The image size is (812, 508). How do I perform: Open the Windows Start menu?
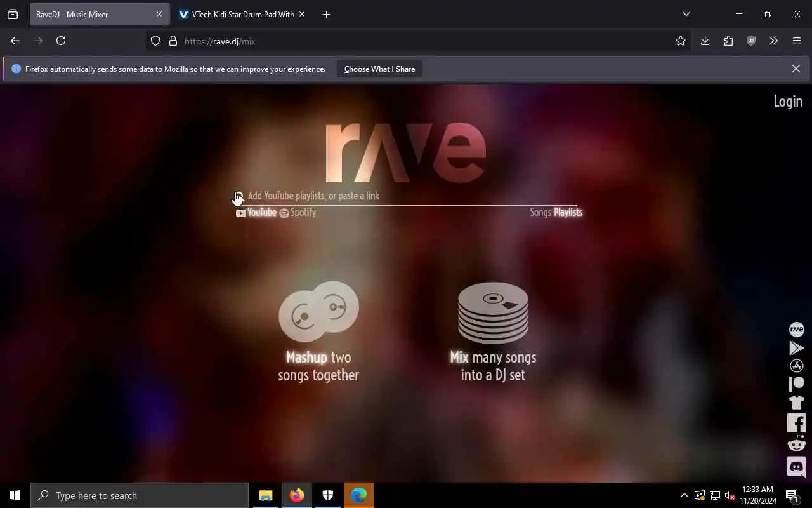(x=15, y=495)
